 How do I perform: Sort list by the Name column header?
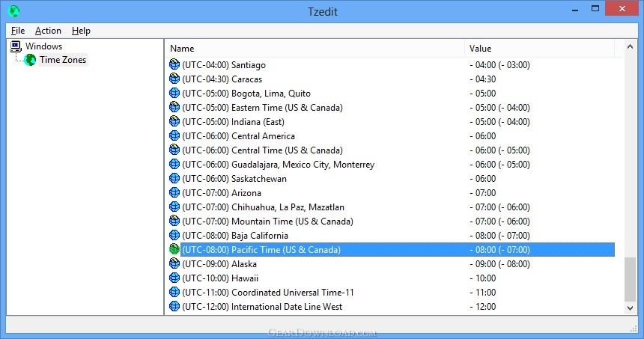[x=315, y=49]
